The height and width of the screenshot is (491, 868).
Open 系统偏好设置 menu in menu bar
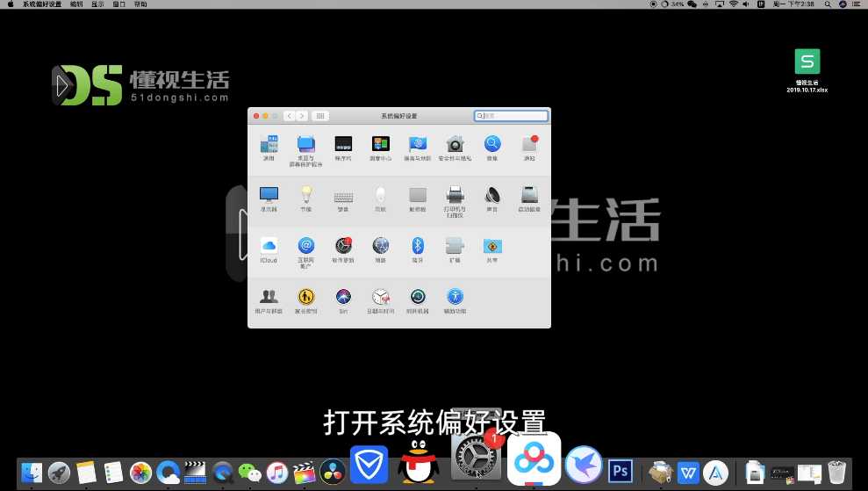click(42, 4)
